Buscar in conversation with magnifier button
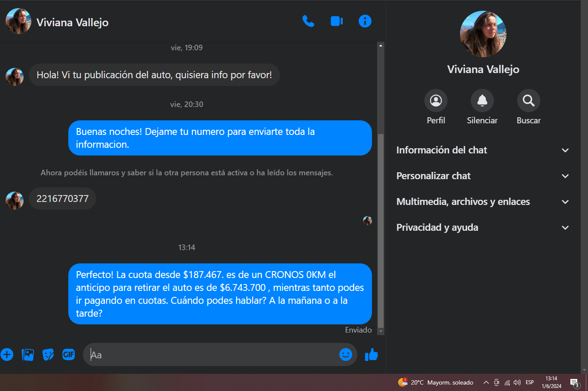 coord(529,107)
